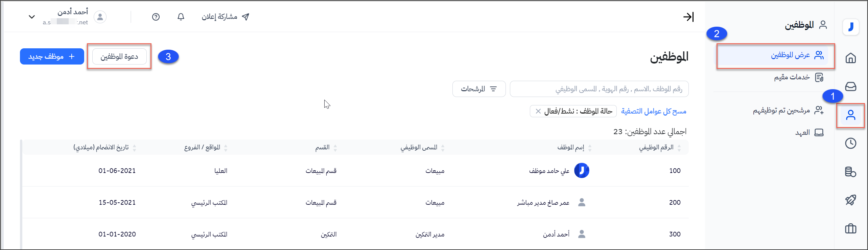Open خدمات مقيم menu item
Viewport: 868px width, 250px height.
coord(792,77)
